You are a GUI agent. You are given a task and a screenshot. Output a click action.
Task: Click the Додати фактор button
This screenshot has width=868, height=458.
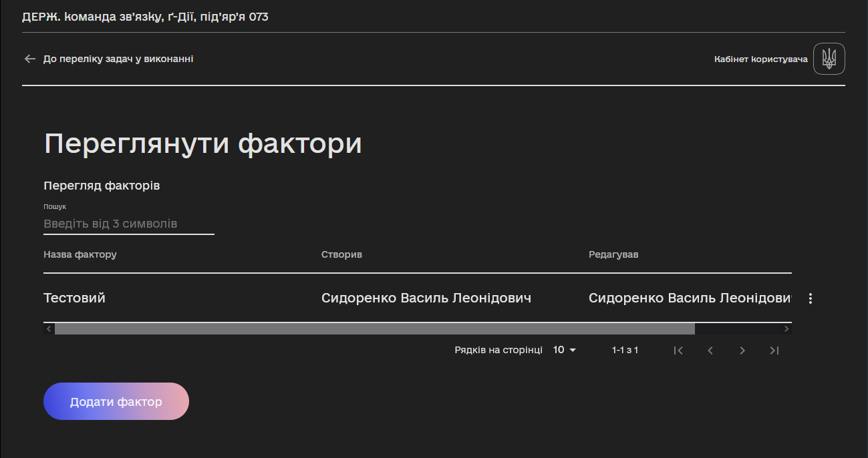click(x=116, y=401)
